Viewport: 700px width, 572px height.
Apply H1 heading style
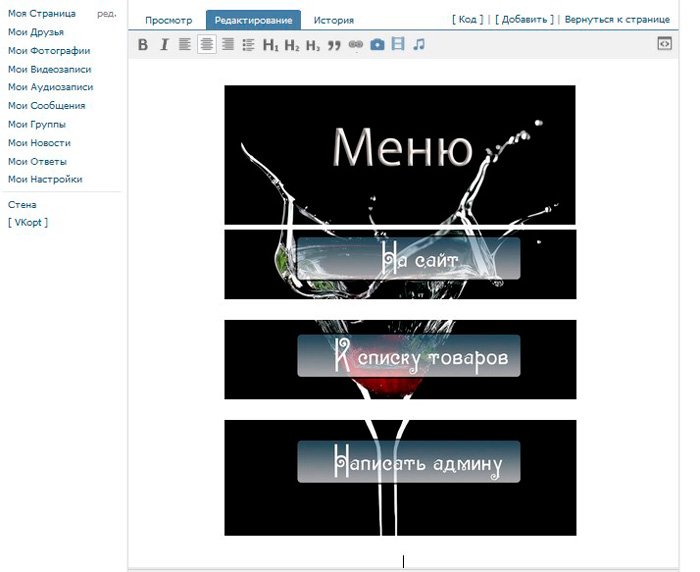pos(271,45)
